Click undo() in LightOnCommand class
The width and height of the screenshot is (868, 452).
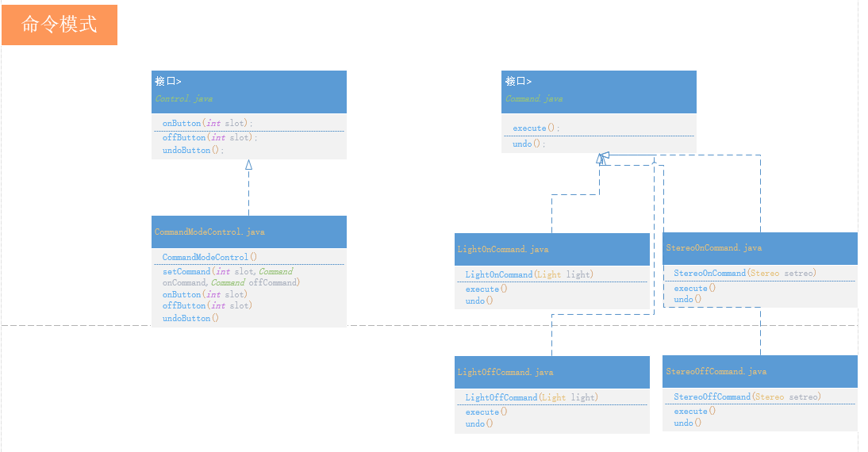click(479, 301)
